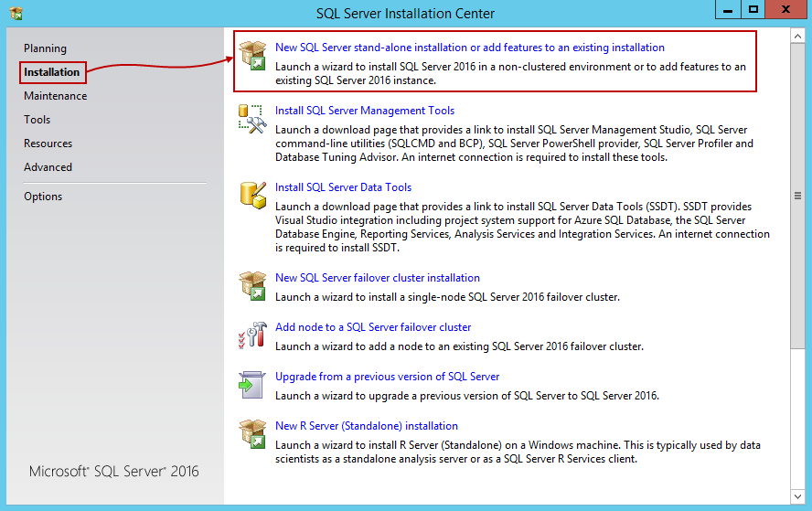Minimize the Installation Center window
This screenshot has width=812, height=511.
click(728, 10)
